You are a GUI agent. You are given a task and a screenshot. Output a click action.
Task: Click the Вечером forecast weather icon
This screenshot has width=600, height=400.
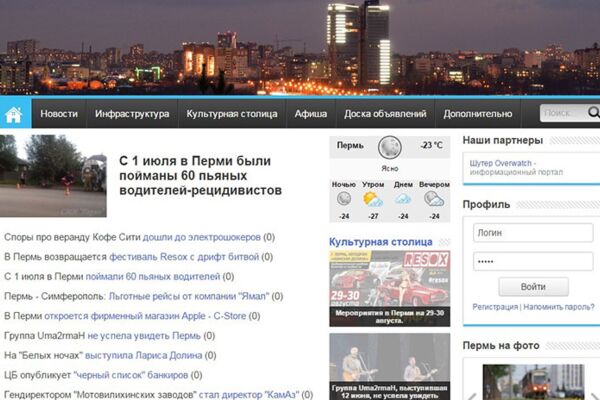pos(434,199)
